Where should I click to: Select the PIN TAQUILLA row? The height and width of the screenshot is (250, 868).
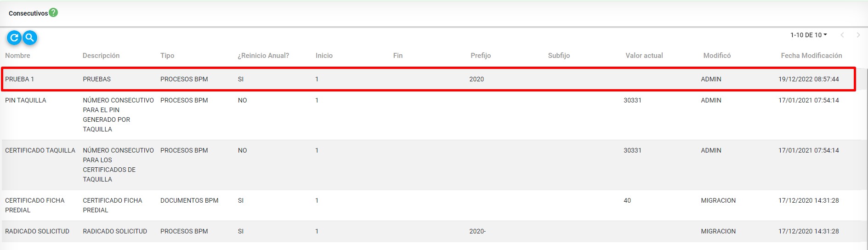pos(26,100)
